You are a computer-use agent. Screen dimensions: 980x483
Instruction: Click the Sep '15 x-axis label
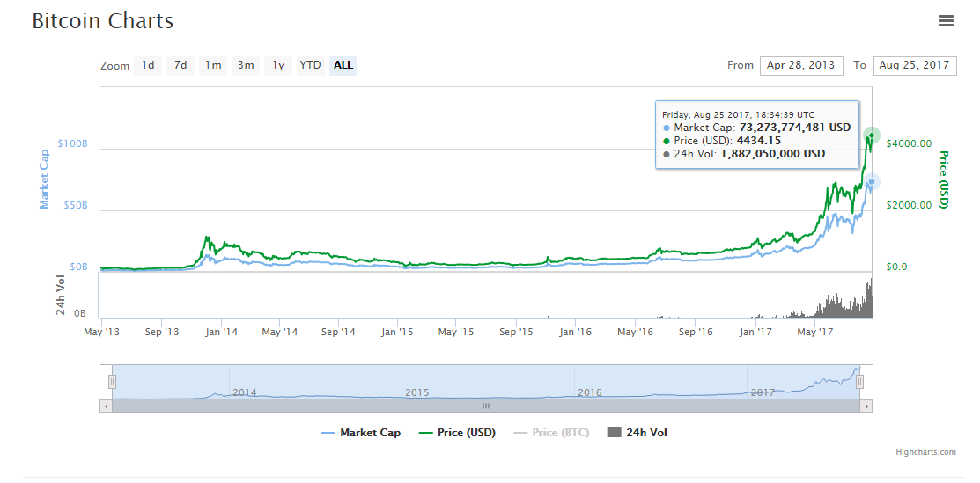[517, 332]
